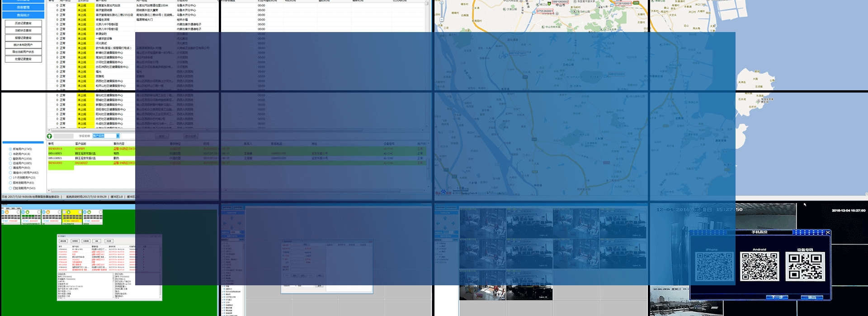Open 当前状态查询
This screenshot has width=868, height=316.
[x=23, y=30]
